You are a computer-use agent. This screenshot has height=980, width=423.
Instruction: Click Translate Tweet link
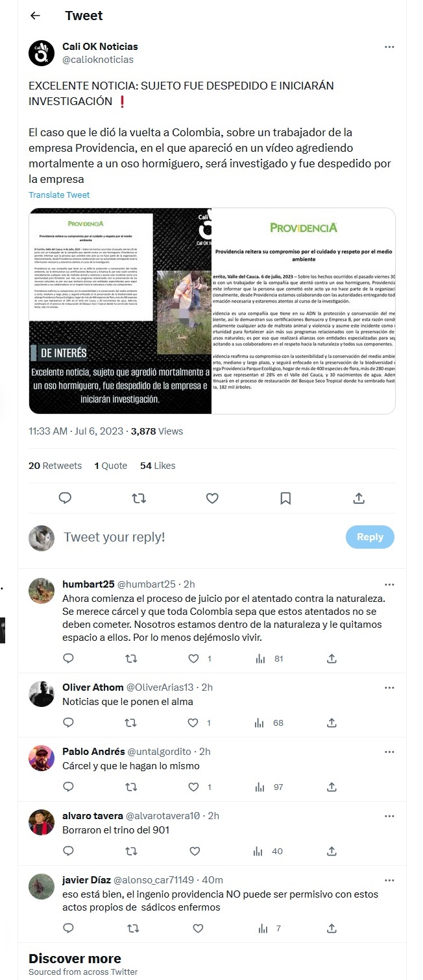[59, 195]
